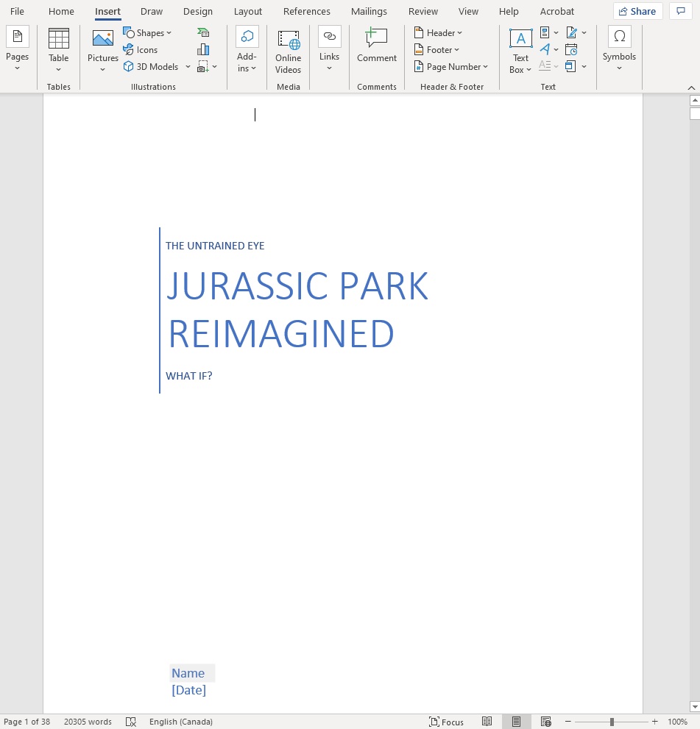This screenshot has width=700, height=729.
Task: Switch to the References ribbon tab
Action: click(x=306, y=11)
